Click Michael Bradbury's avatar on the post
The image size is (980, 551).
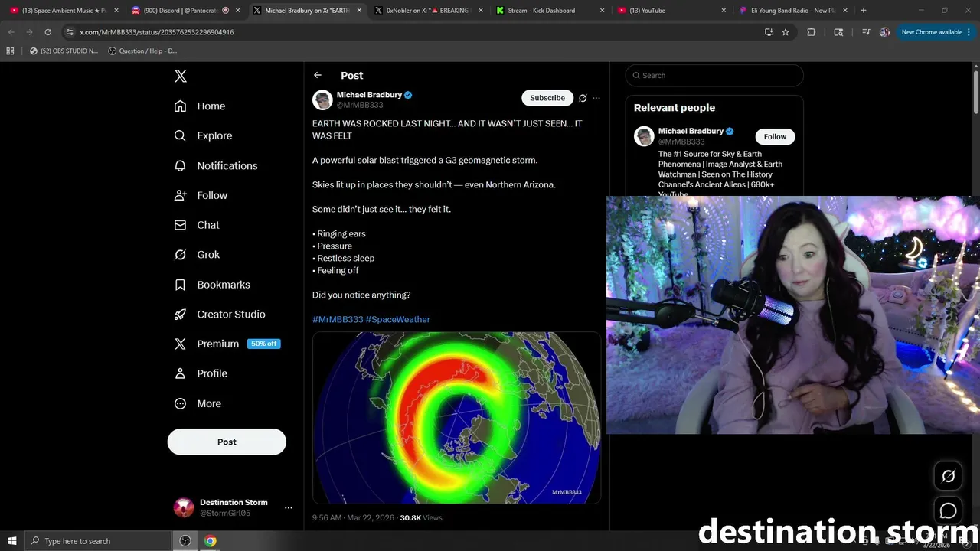point(322,99)
